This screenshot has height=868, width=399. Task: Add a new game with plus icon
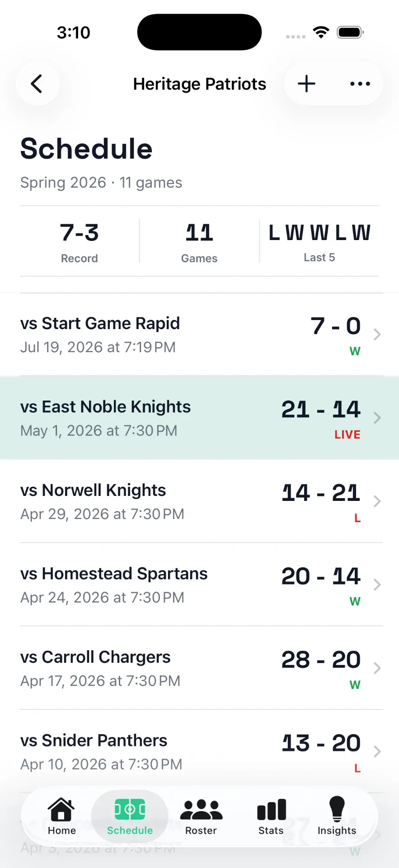click(x=306, y=84)
